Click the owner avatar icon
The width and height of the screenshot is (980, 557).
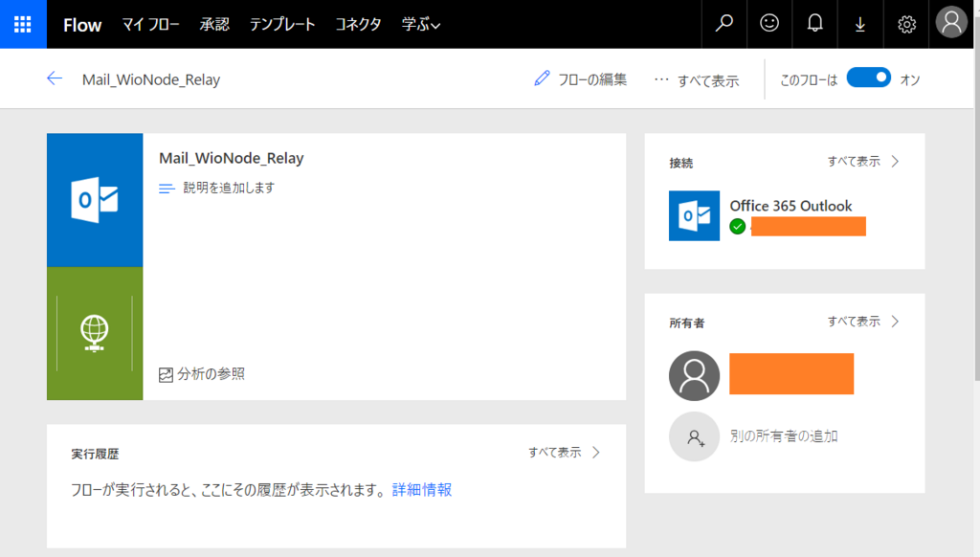point(694,375)
